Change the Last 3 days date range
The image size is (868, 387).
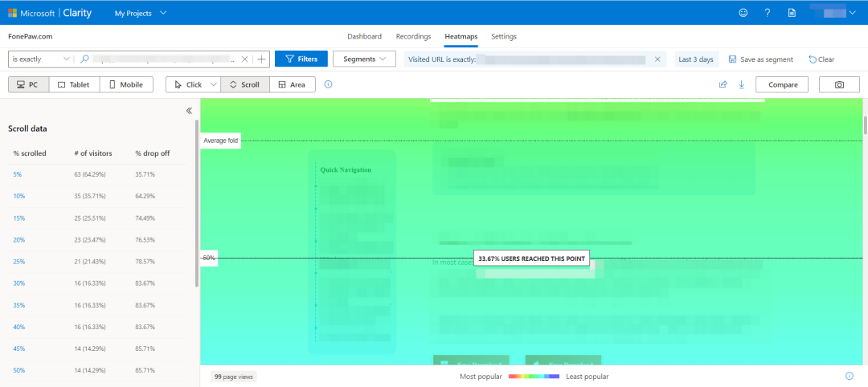click(x=696, y=59)
